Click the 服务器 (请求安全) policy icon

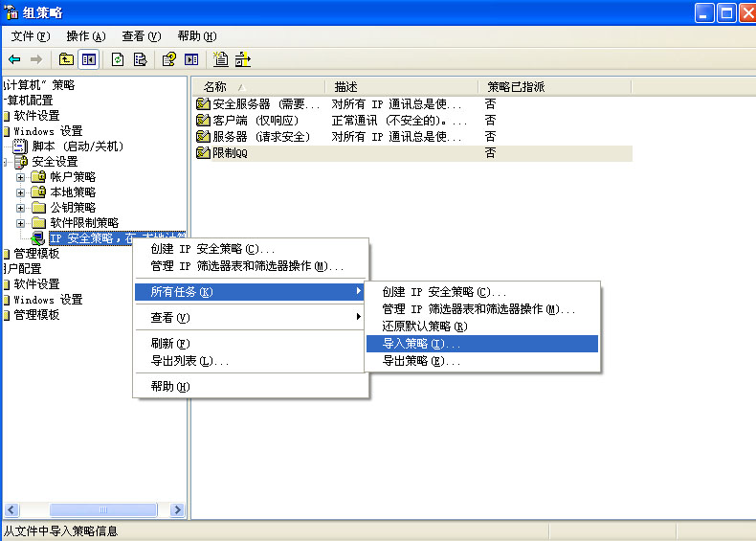tap(203, 136)
